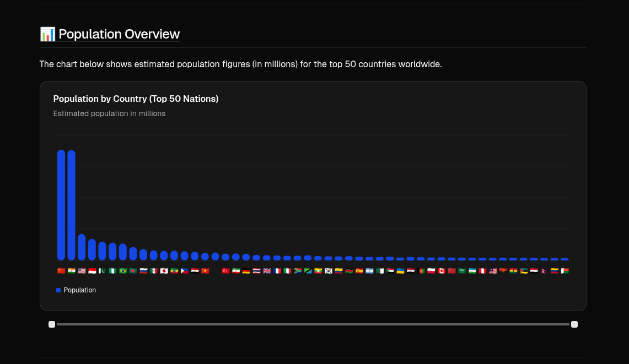Select the United States flag icon
The height and width of the screenshot is (364, 629).
coord(82,270)
